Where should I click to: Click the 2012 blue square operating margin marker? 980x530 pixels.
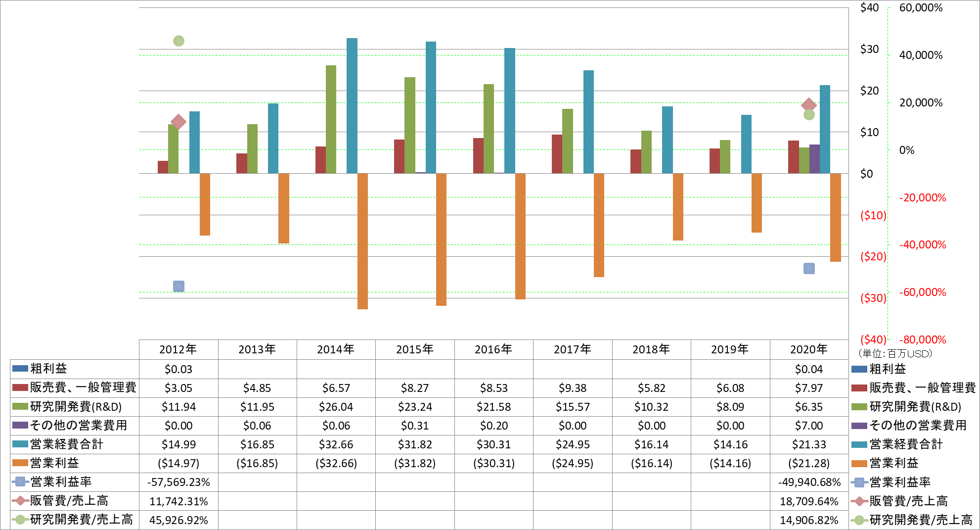pyautogui.click(x=178, y=286)
